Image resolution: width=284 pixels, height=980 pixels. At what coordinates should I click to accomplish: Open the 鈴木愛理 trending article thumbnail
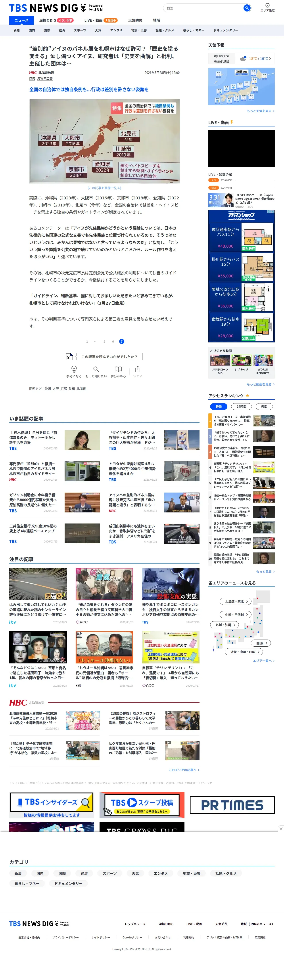82,440
